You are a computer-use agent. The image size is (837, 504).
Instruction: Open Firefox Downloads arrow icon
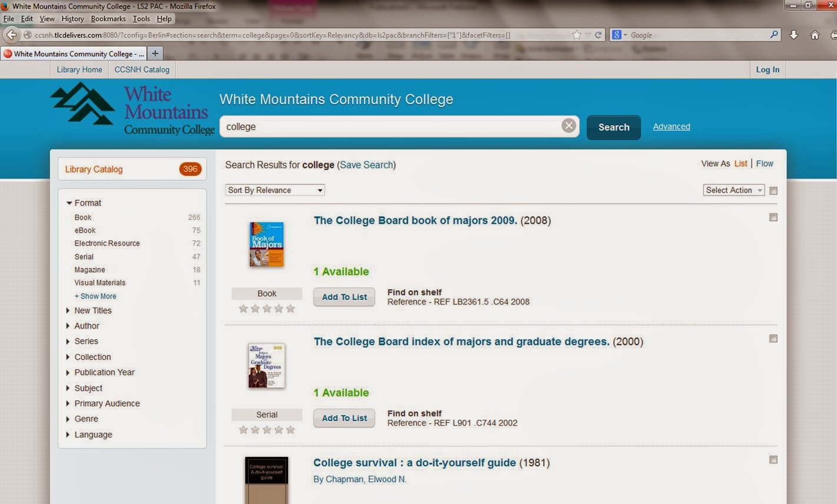point(794,35)
